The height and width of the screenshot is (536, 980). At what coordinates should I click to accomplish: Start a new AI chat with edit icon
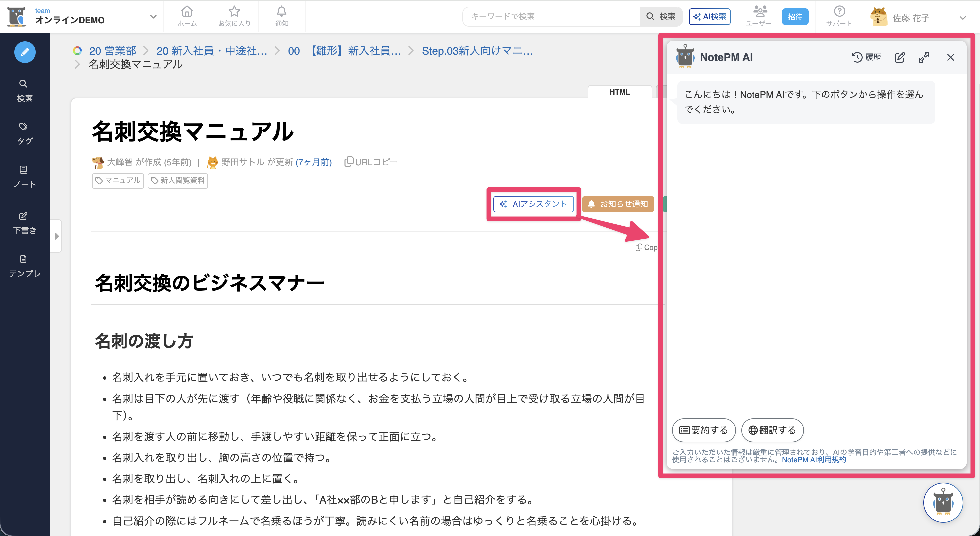click(899, 57)
